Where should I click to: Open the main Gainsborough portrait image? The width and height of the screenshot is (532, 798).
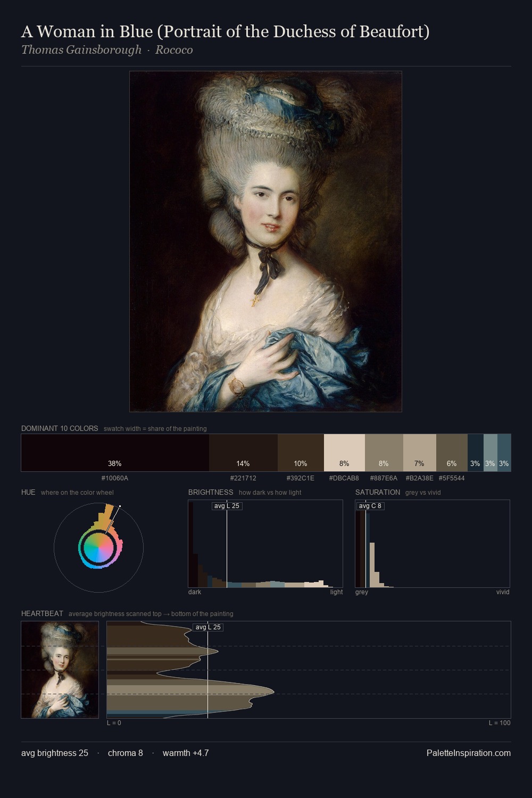tap(265, 242)
